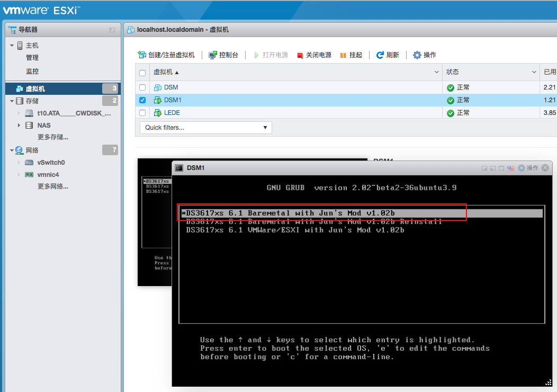The width and height of the screenshot is (557, 392).
Task: Open 更多网络... link
Action: [53, 186]
